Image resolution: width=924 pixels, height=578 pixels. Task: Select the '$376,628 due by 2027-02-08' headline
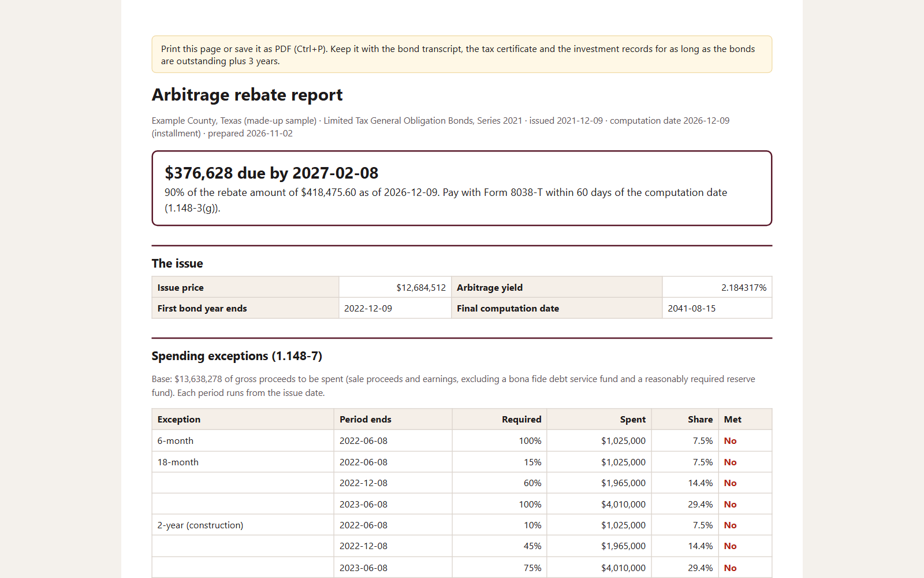tap(271, 173)
